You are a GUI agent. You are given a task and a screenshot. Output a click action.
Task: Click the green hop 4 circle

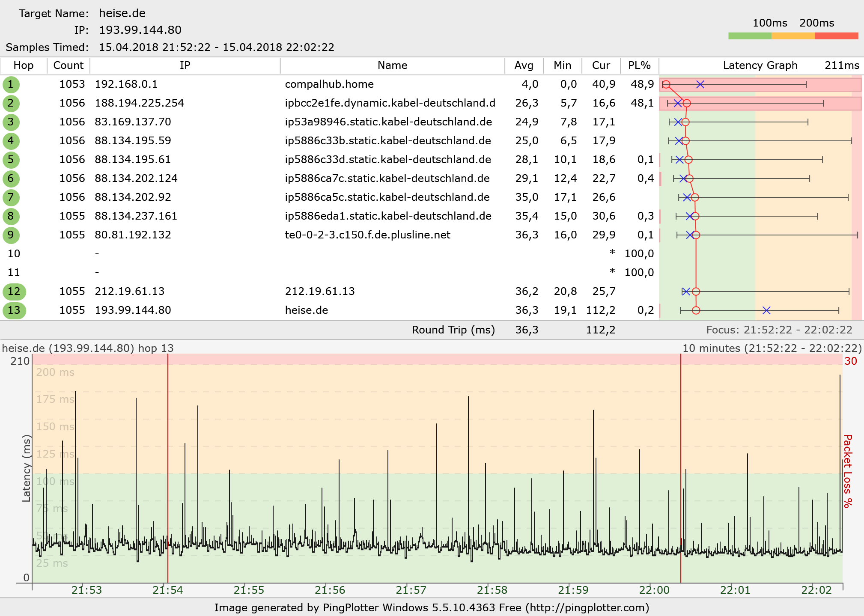pos(11,141)
